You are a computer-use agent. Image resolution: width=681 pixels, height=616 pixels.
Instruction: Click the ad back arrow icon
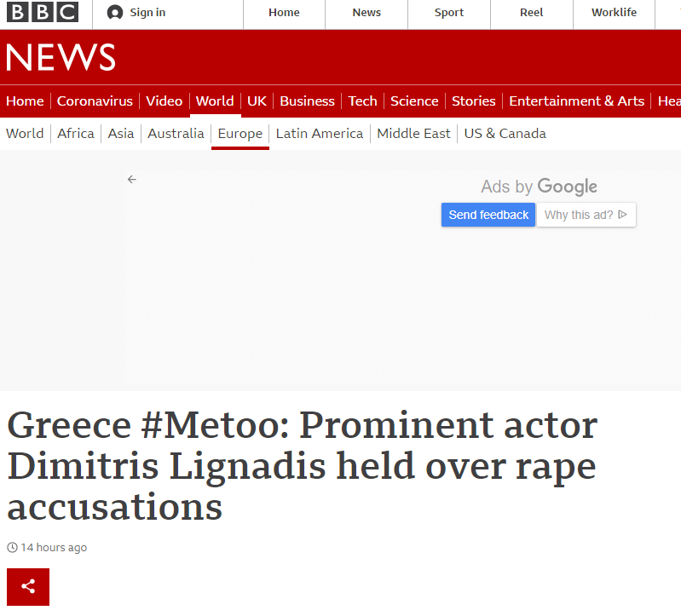(131, 179)
